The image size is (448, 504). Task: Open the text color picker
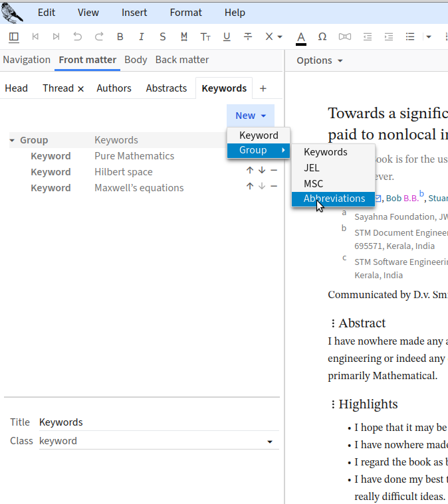click(301, 37)
